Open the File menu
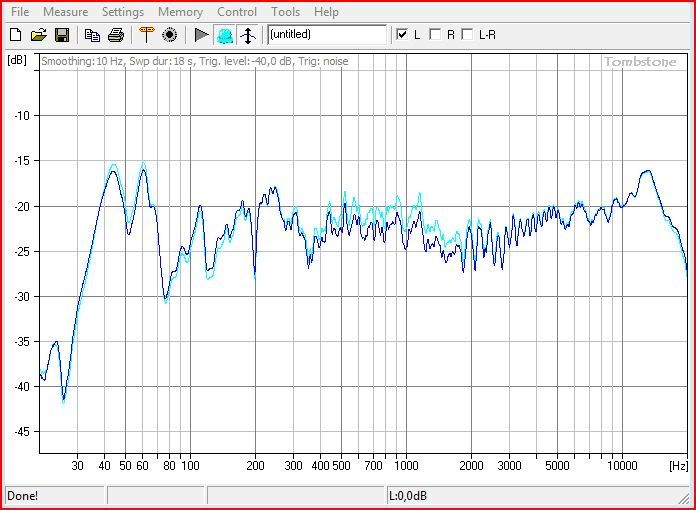696x510 pixels. pos(20,12)
